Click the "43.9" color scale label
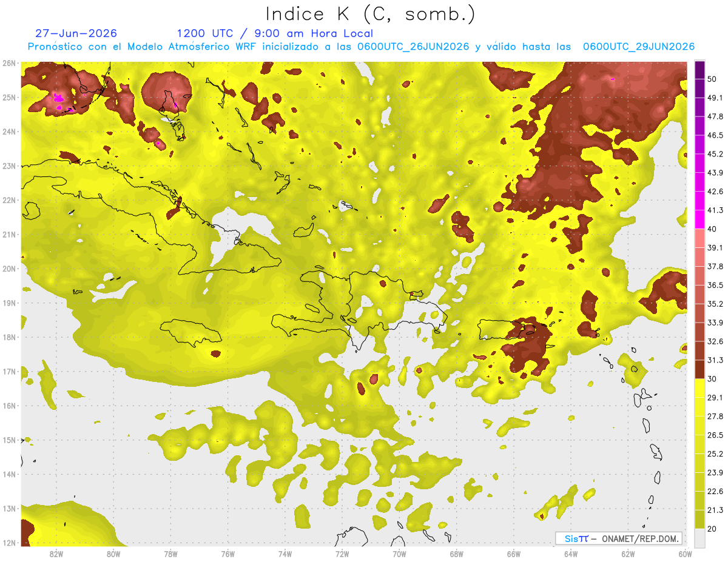Viewport: 728px width, 562px height. (715, 173)
